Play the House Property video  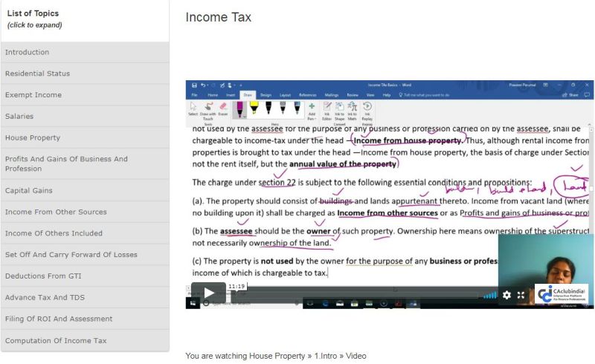click(x=208, y=293)
